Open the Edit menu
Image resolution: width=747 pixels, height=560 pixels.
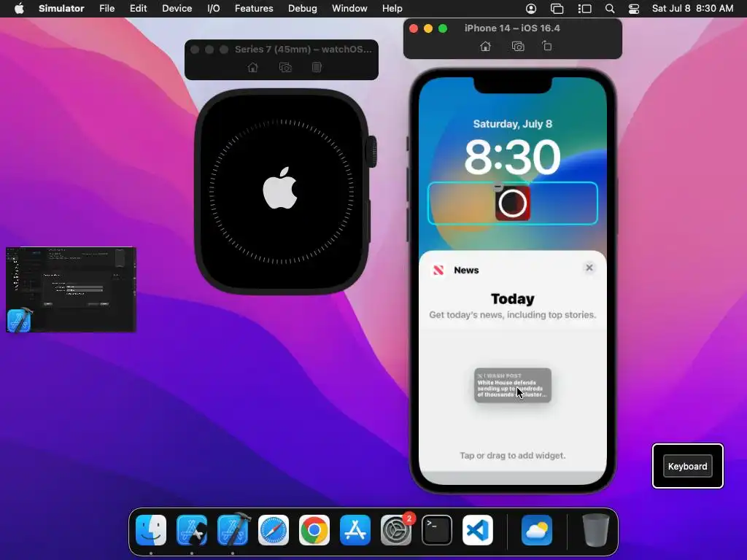[x=138, y=9]
